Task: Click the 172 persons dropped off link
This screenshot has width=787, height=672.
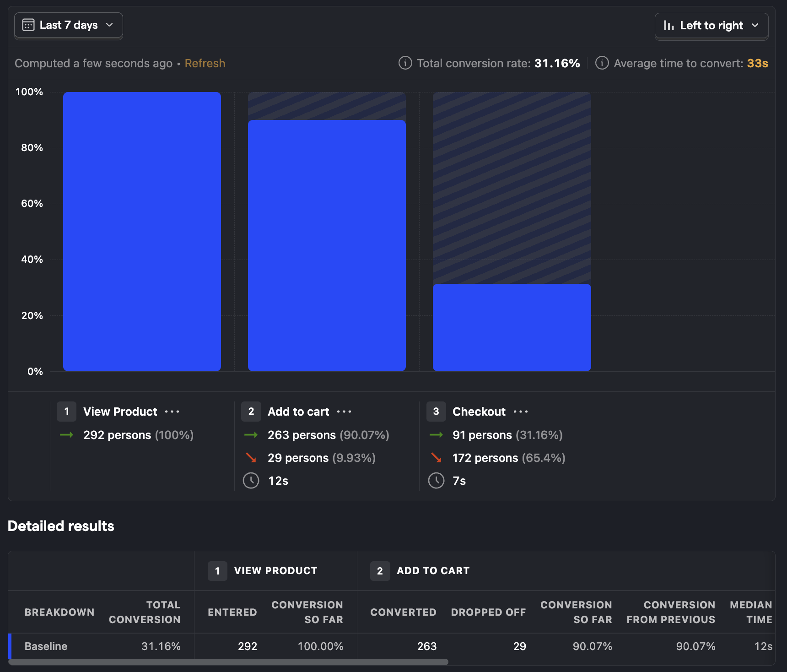Action: [485, 458]
